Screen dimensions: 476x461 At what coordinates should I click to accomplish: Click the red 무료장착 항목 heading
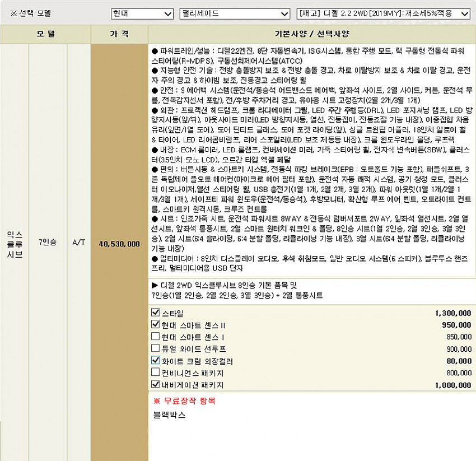184,401
